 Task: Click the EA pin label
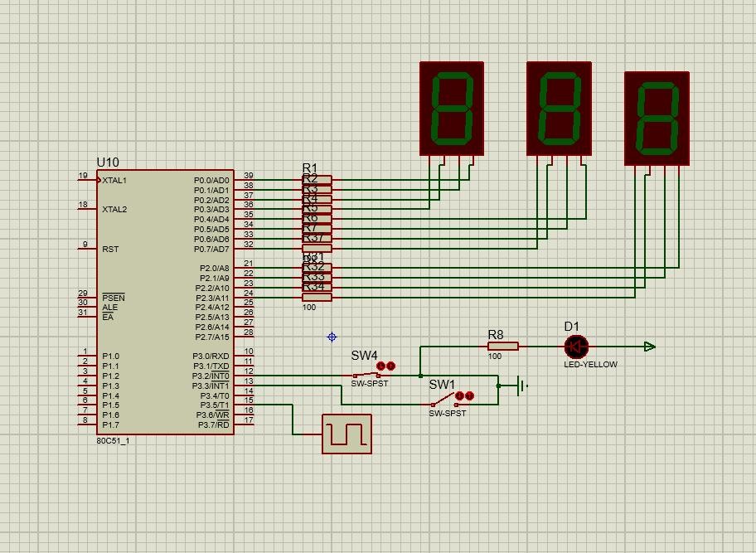click(108, 318)
